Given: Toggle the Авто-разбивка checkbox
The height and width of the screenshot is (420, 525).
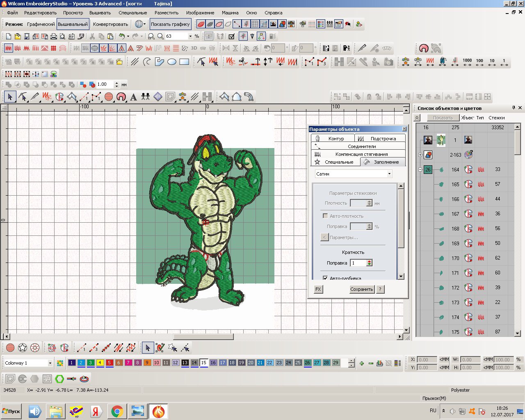Looking at the screenshot, I should click(x=325, y=278).
